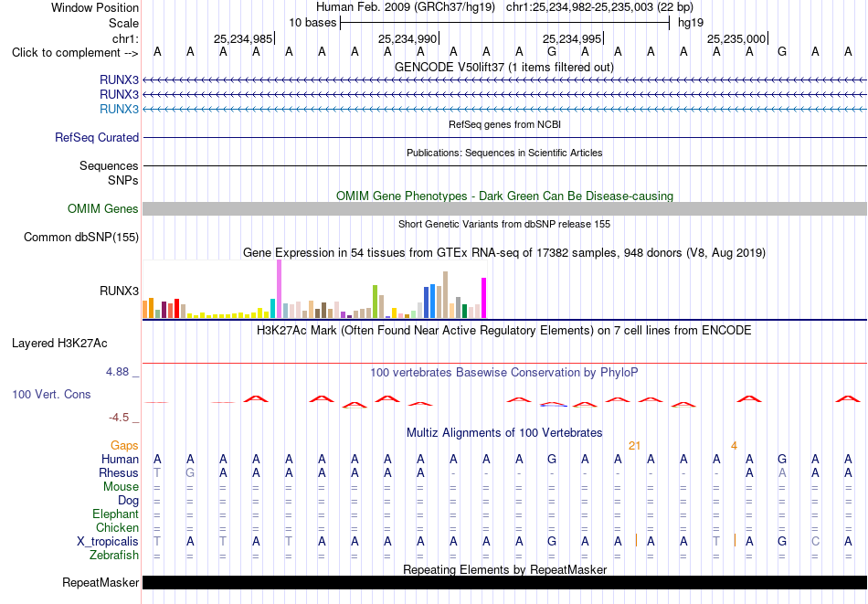Click the light blue RUNX3 transcript label
The width and height of the screenshot is (868, 604).
119,109
